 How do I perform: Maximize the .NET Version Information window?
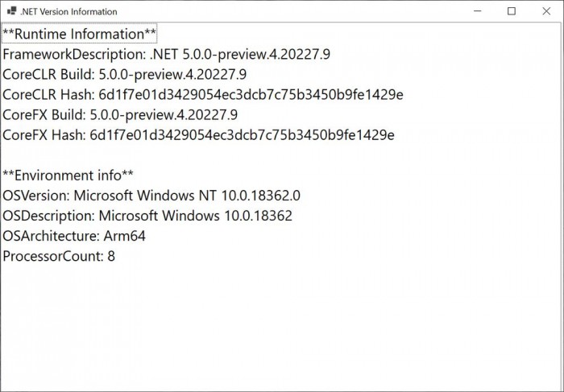point(511,11)
